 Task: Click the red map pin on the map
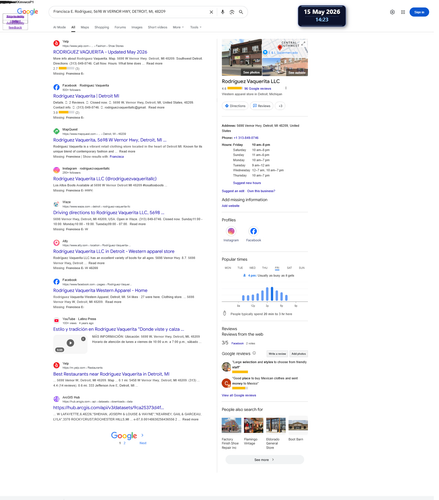point(280,48)
